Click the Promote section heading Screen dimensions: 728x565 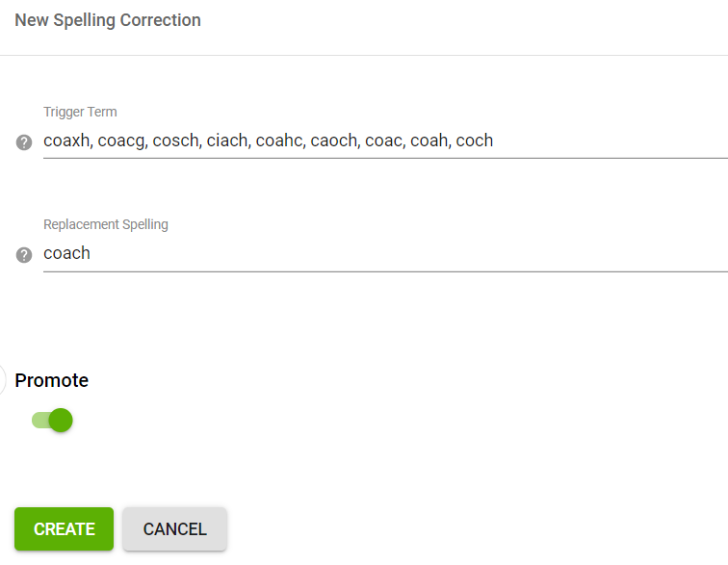point(52,381)
